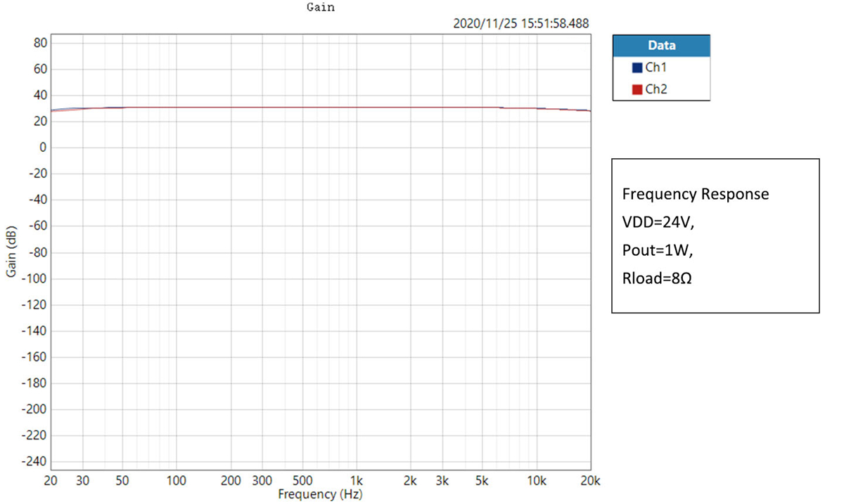Select the Ch2 legend label

(x=656, y=89)
